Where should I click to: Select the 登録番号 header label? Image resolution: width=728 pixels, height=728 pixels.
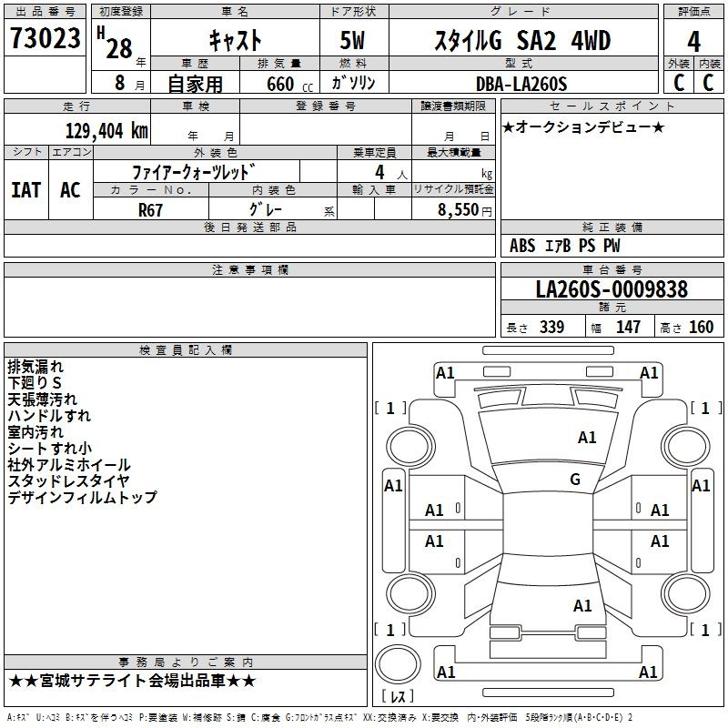[x=326, y=106]
